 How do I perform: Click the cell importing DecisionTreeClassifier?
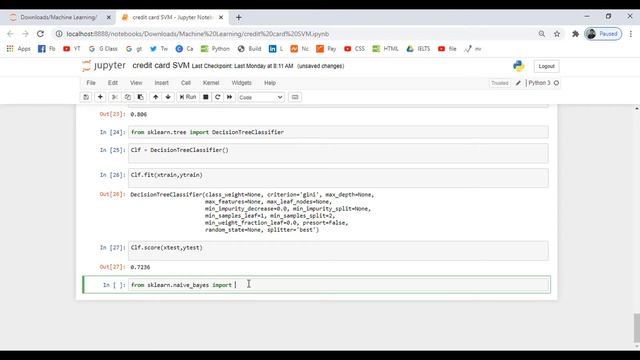[338, 132]
